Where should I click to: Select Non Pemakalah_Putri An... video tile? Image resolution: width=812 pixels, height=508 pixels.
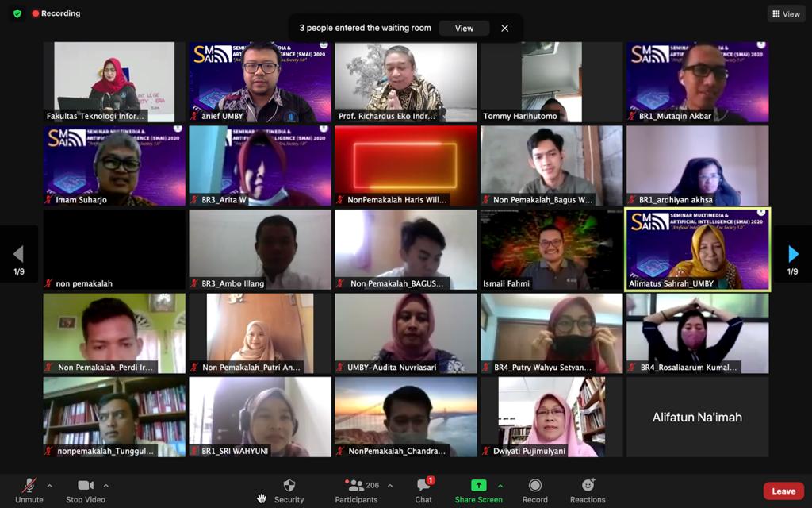click(x=260, y=333)
